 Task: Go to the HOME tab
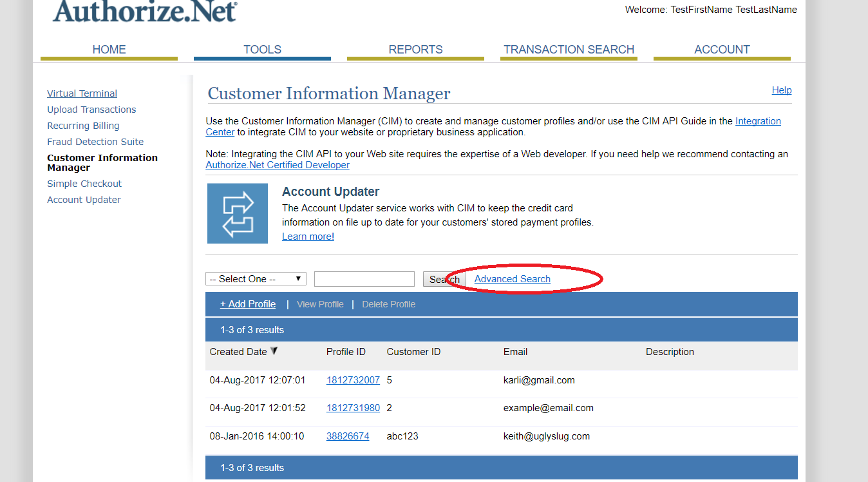pyautogui.click(x=109, y=50)
